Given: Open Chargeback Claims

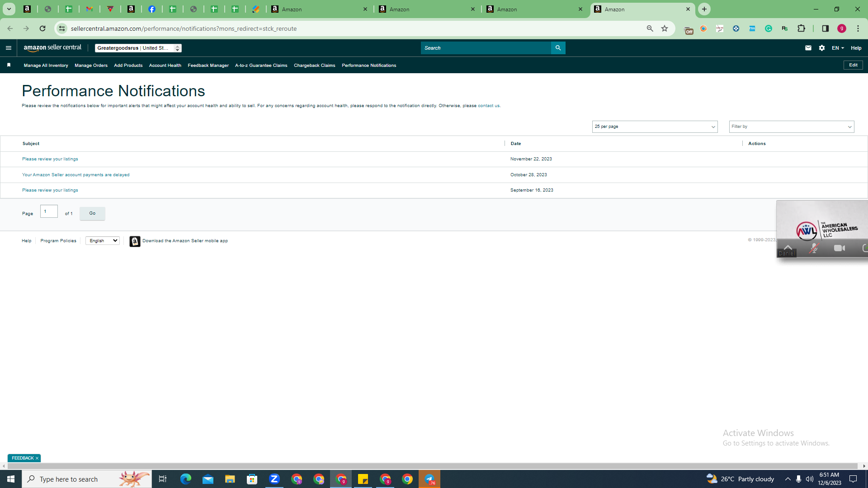Looking at the screenshot, I should pos(314,66).
